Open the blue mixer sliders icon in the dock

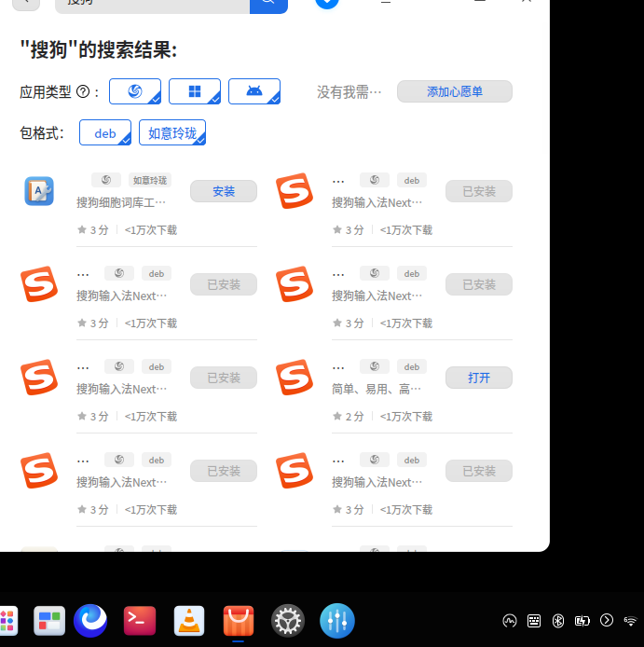pos(337,621)
